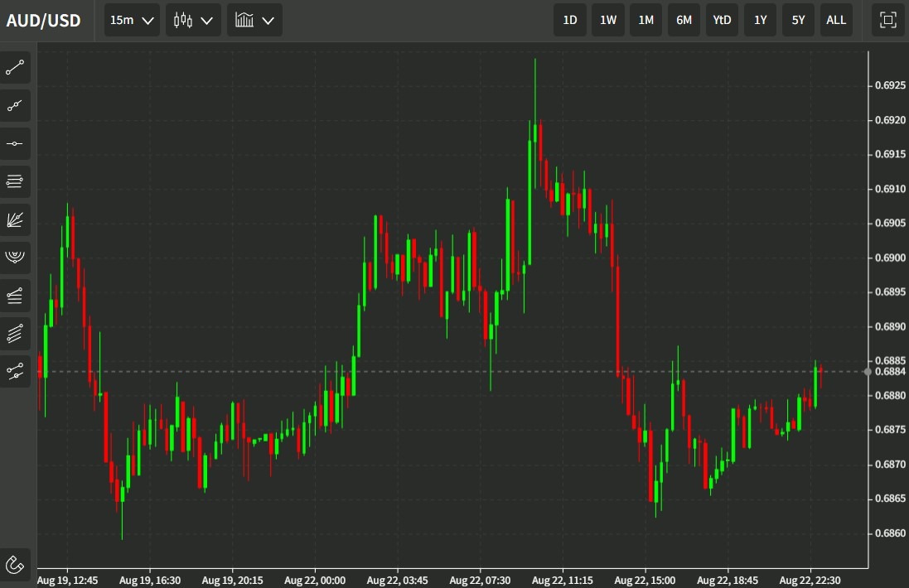Switch to the 1D range
This screenshot has height=588, width=909.
point(570,20)
